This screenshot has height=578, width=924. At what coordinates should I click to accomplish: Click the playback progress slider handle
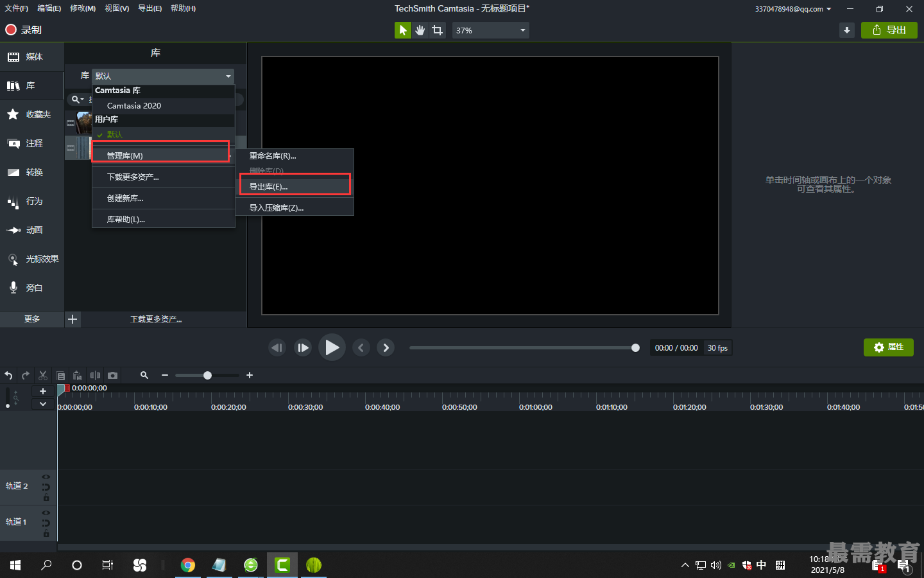635,347
